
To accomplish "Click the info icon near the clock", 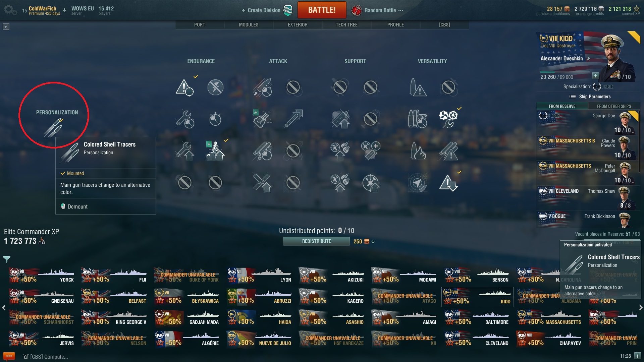I will pos(637,356).
